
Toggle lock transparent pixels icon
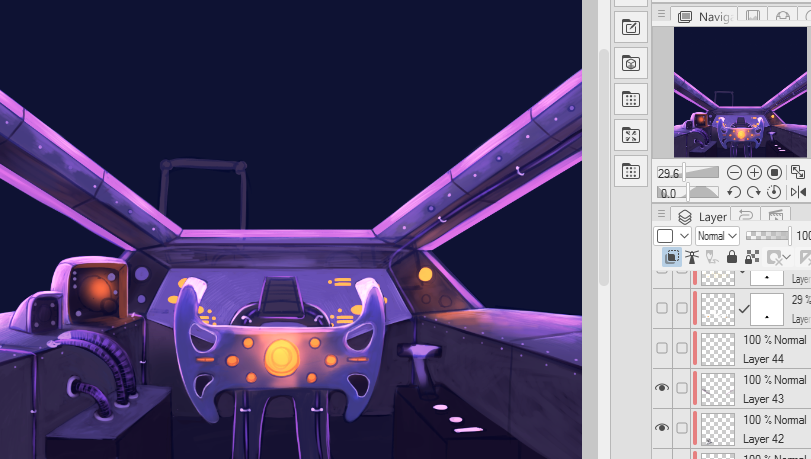tap(752, 257)
